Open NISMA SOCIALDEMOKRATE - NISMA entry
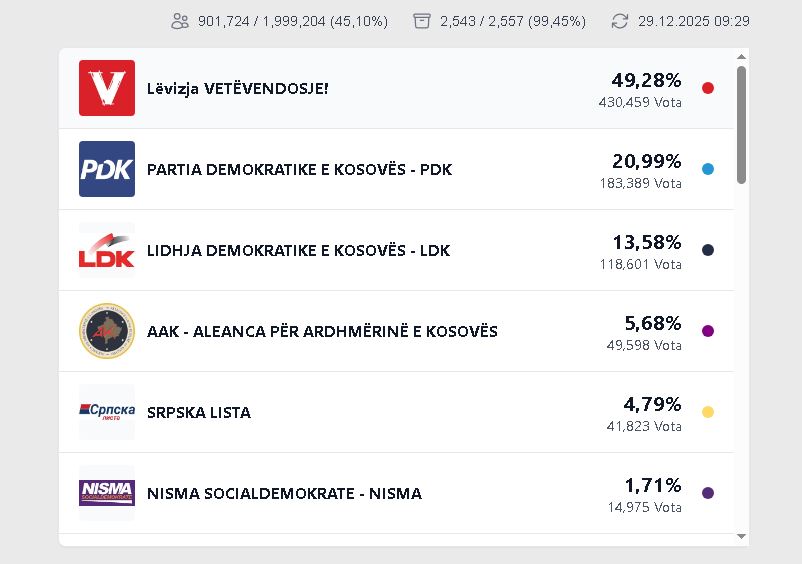802x564 pixels. tap(284, 494)
